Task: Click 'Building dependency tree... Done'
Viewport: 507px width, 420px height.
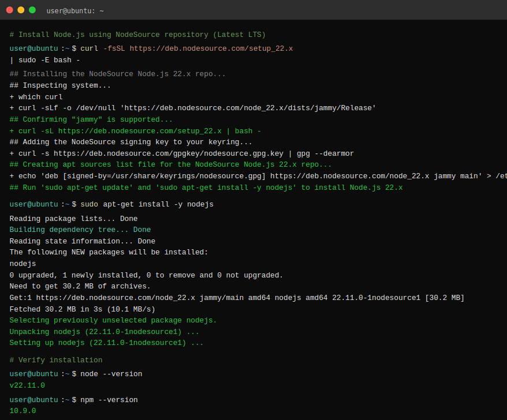Action: [80, 230]
